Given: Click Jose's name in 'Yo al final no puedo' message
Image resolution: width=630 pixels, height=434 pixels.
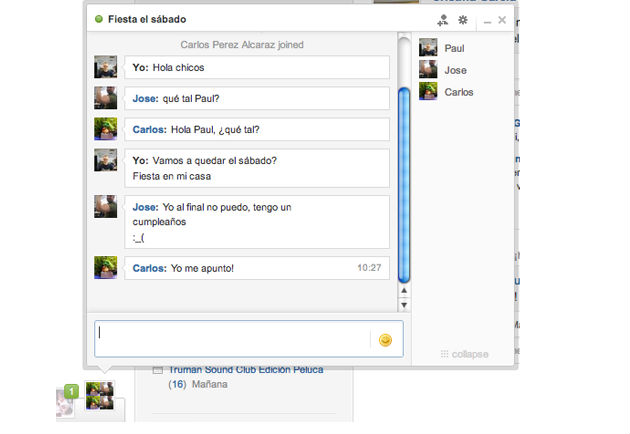Looking at the screenshot, I should pyautogui.click(x=145, y=207).
